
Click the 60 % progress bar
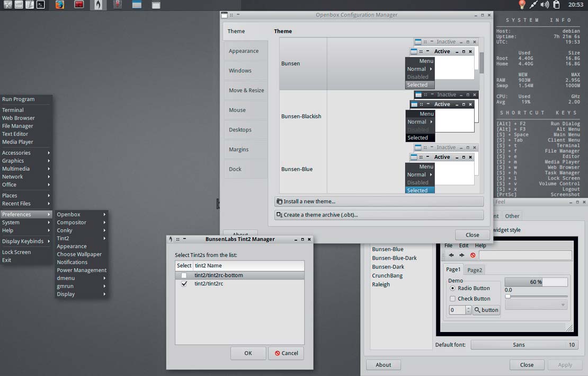pos(536,282)
